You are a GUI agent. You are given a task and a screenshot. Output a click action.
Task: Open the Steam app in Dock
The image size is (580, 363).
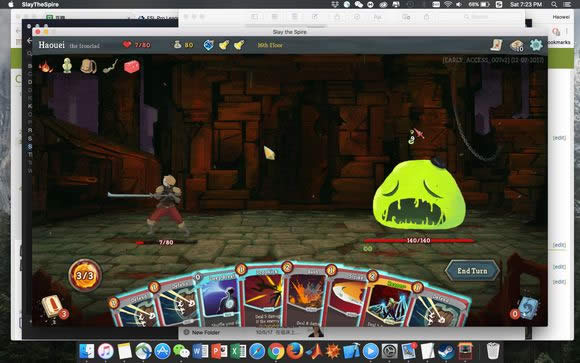click(446, 351)
